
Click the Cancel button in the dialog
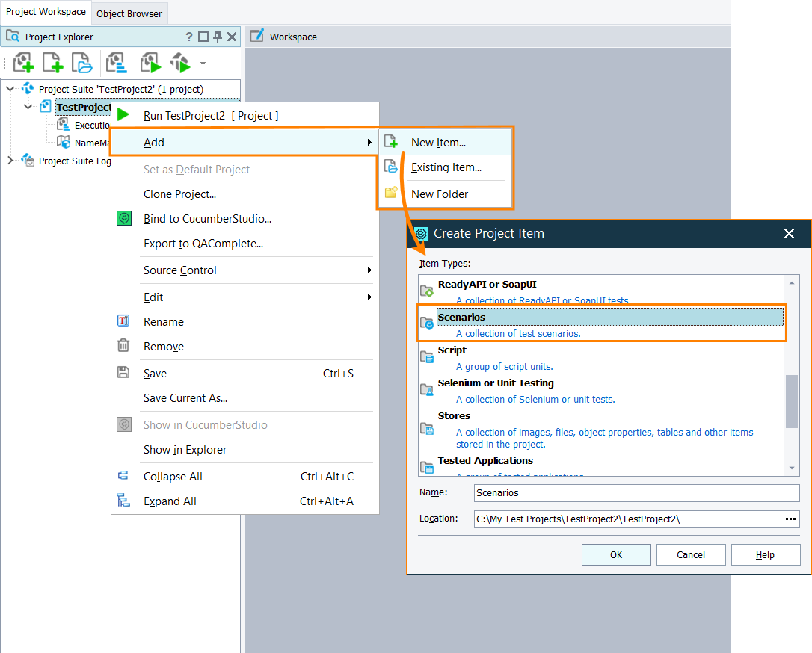pyautogui.click(x=690, y=554)
